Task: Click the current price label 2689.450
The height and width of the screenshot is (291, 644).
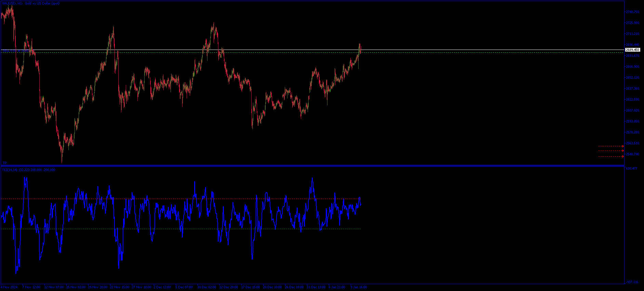Action: coord(632,50)
